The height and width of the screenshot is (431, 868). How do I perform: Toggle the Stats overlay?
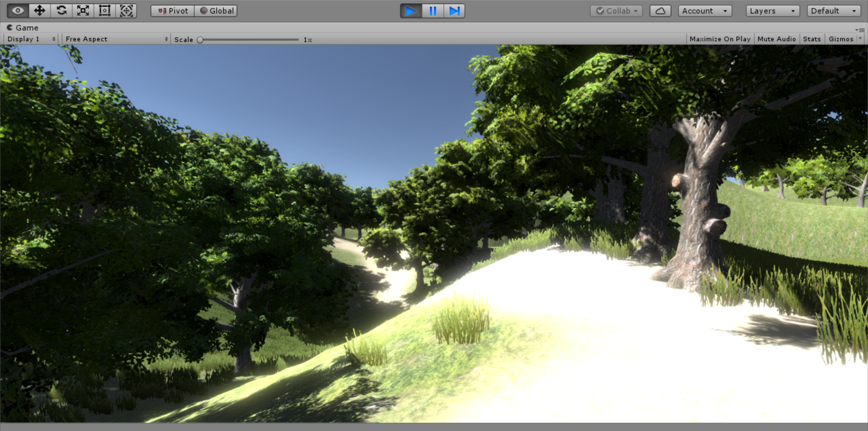(x=811, y=39)
